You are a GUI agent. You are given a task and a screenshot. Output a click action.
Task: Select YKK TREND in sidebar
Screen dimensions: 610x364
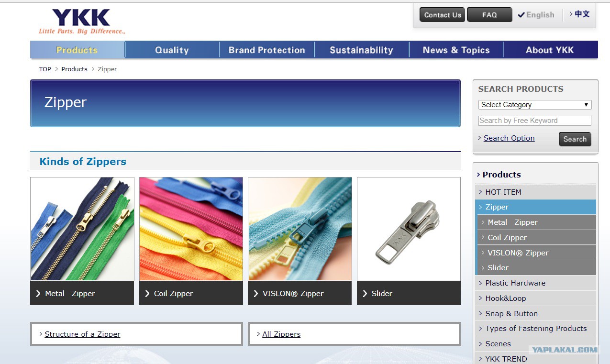536,359
